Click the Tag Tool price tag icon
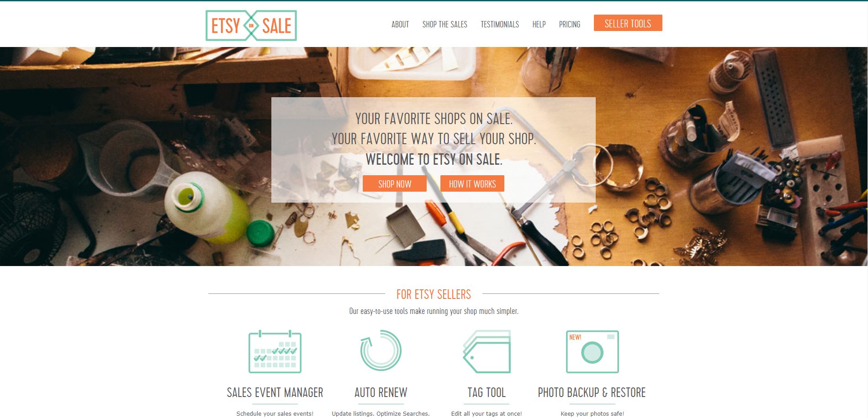868x418 pixels. click(487, 351)
